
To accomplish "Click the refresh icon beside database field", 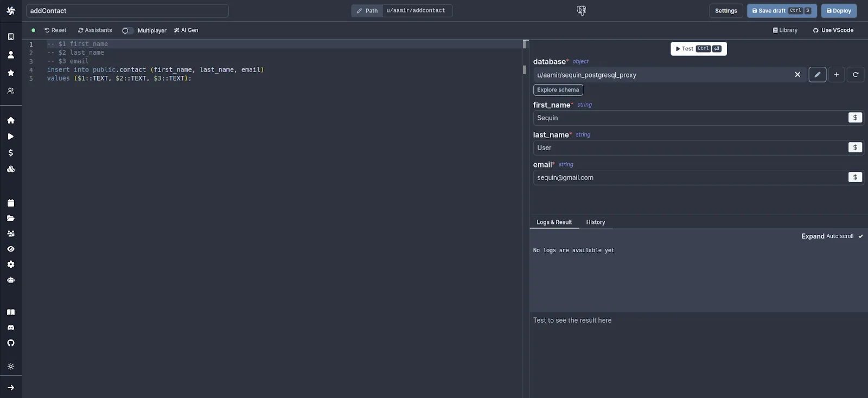I will coord(856,75).
